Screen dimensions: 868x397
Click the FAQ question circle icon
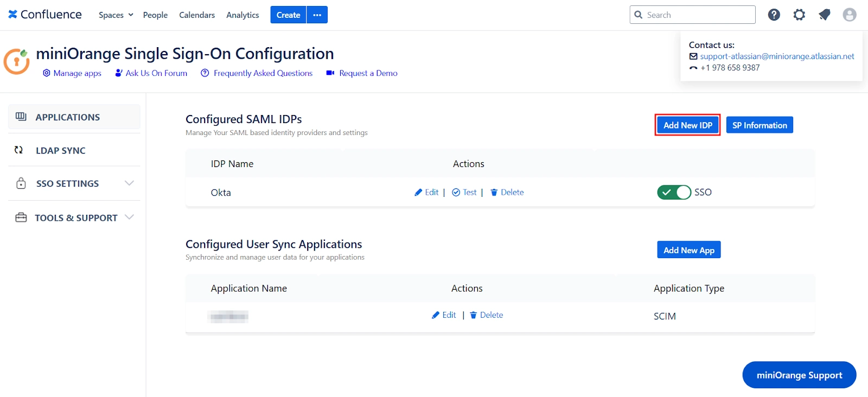tap(205, 73)
